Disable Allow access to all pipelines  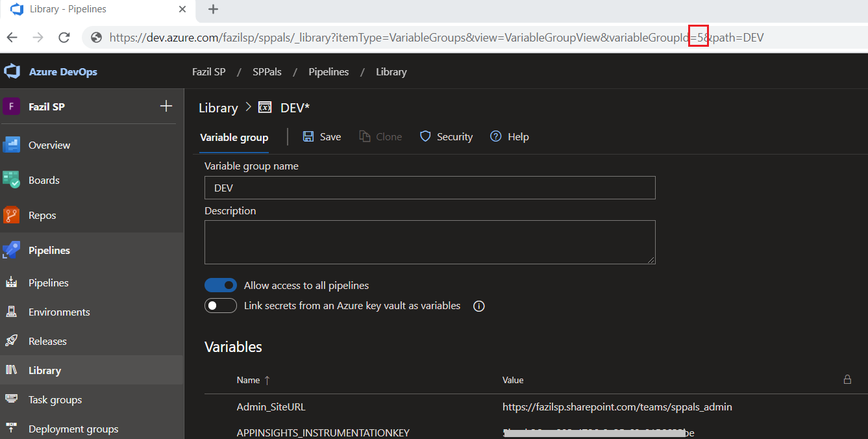pos(221,284)
